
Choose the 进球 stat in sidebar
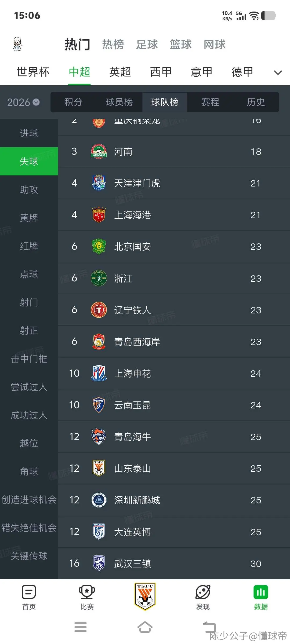(29, 133)
